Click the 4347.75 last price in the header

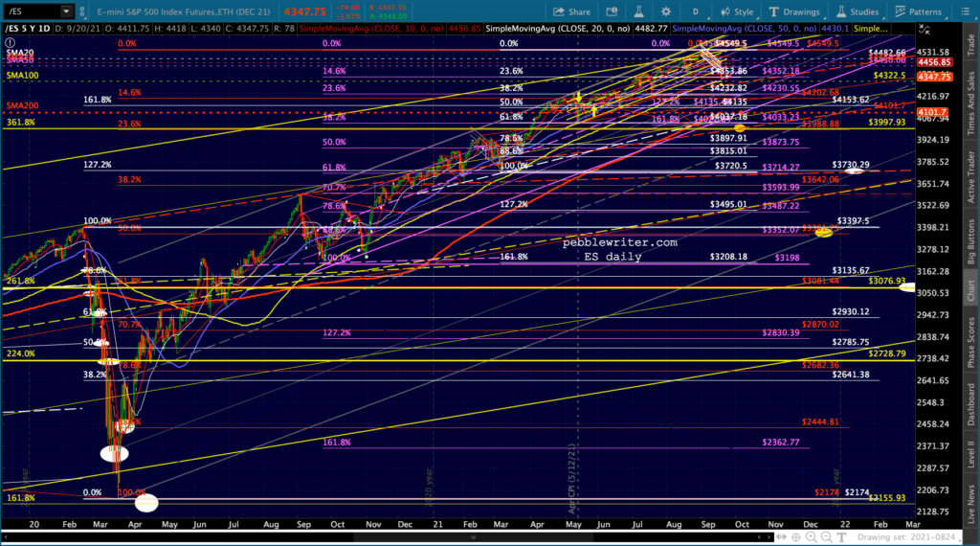305,11
